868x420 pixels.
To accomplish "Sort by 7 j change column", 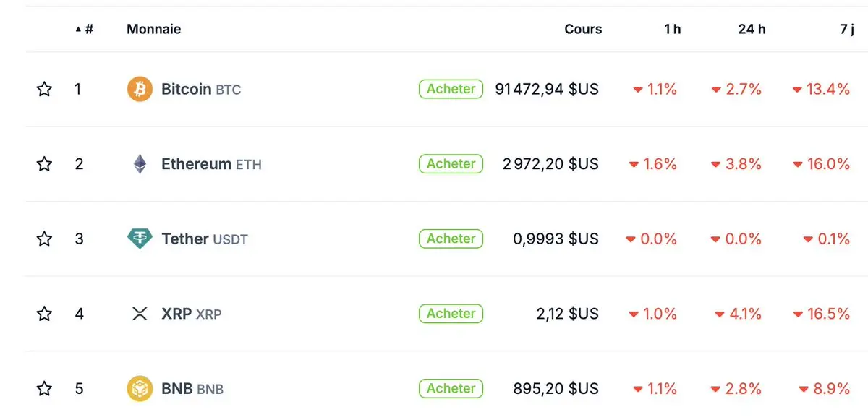I will 847,30.
